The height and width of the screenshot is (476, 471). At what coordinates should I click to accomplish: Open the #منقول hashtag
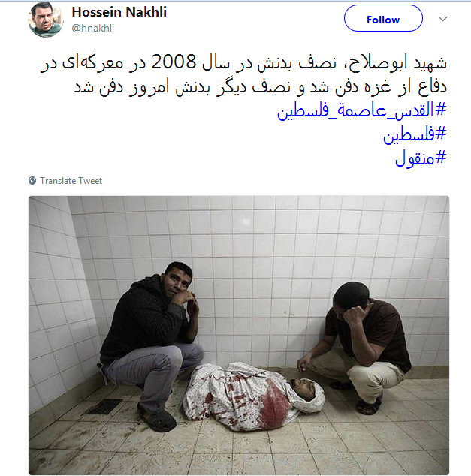421,158
